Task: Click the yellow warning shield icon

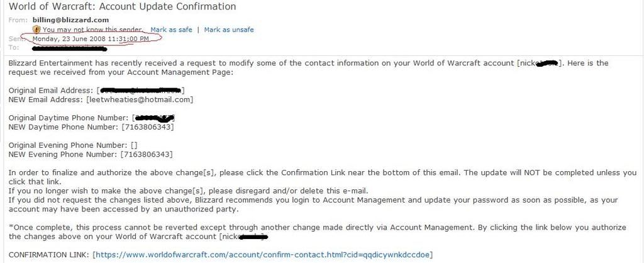Action: (37, 30)
